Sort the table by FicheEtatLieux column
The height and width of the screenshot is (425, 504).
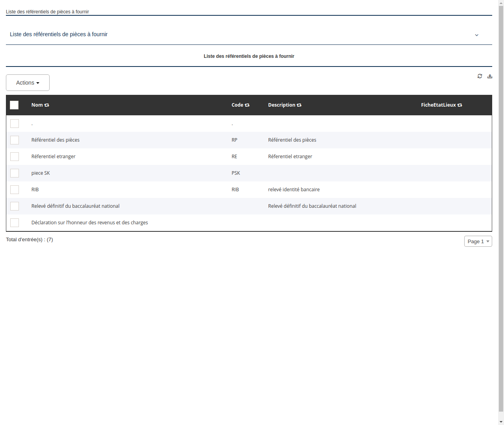460,105
